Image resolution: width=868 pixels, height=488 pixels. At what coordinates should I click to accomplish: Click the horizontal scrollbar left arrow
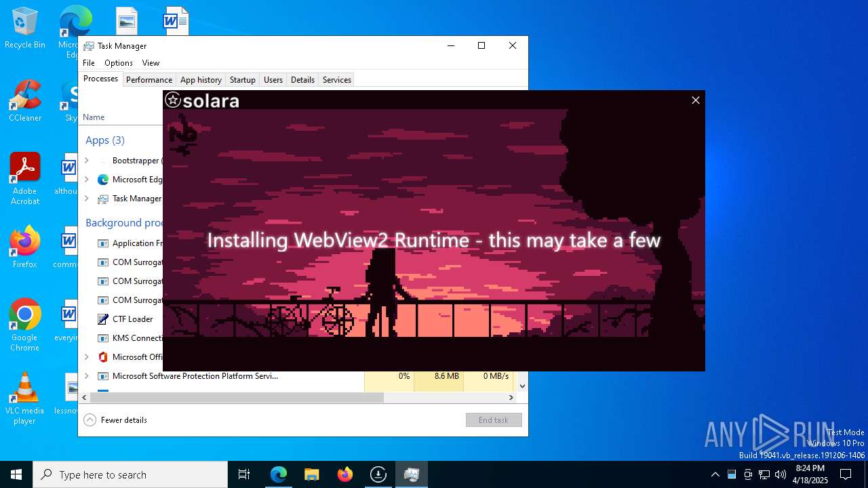click(84, 398)
